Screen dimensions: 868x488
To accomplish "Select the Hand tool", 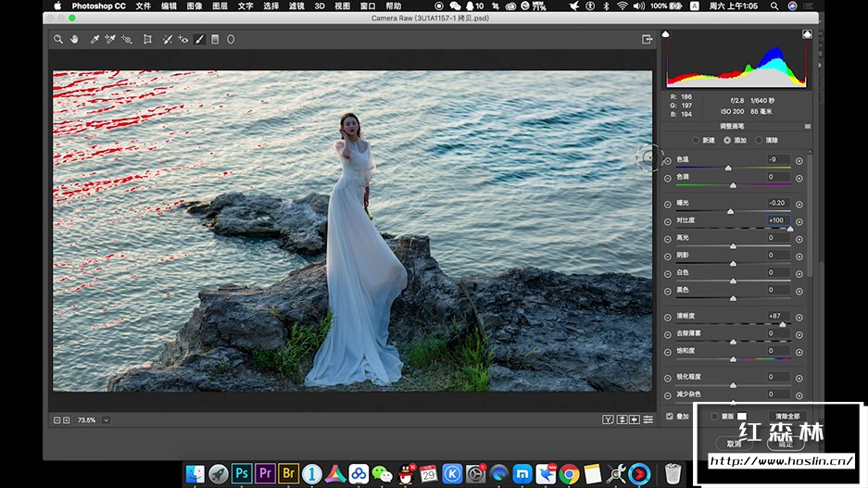I will click(x=74, y=40).
